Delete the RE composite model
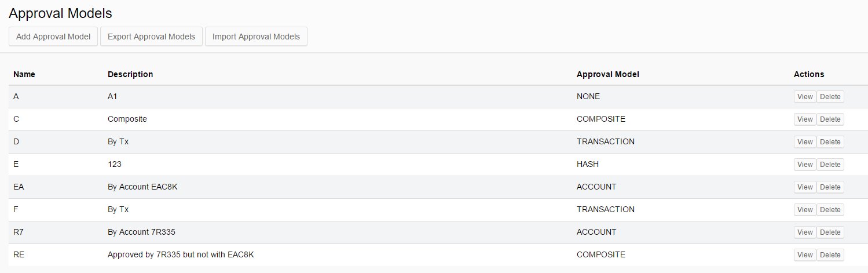868x273 pixels. pos(830,255)
